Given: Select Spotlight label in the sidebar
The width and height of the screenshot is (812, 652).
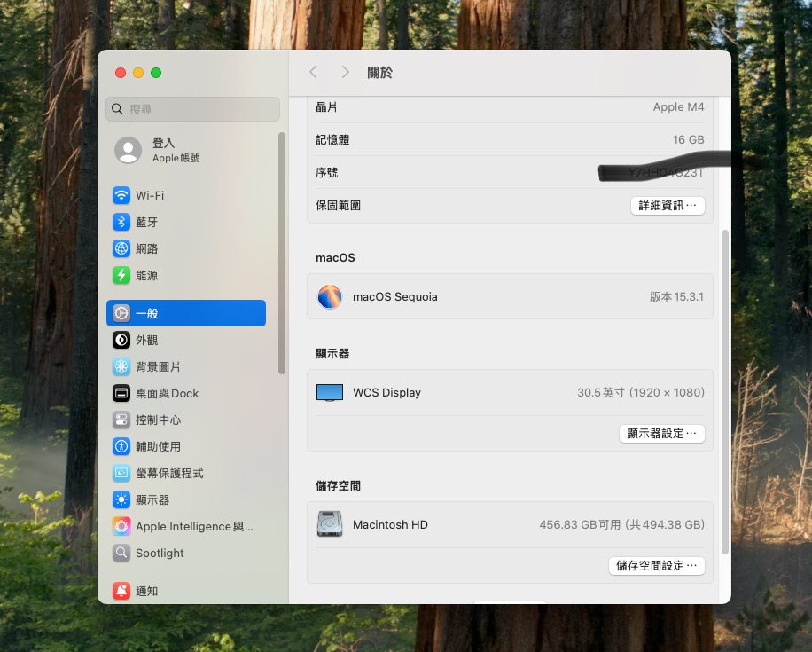Looking at the screenshot, I should (160, 553).
